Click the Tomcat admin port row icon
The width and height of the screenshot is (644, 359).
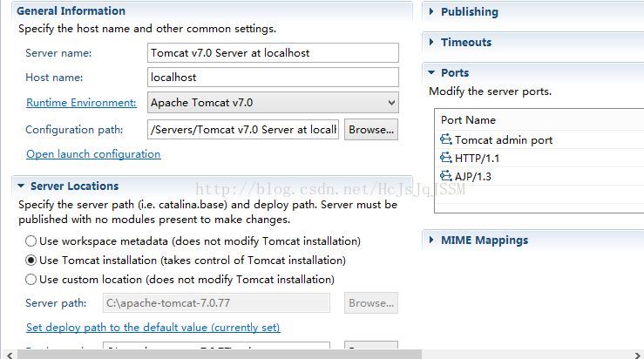point(446,139)
